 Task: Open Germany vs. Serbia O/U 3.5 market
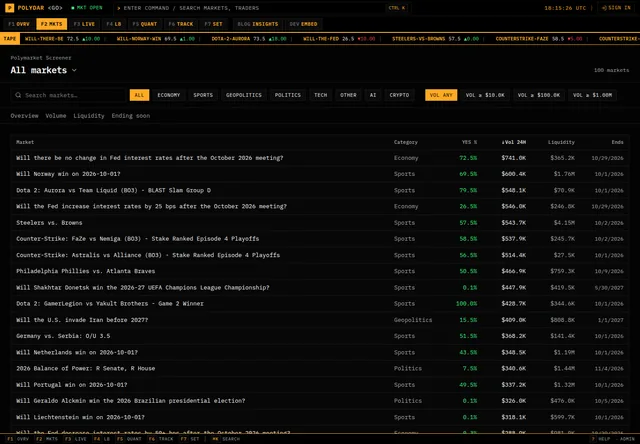pos(320,336)
